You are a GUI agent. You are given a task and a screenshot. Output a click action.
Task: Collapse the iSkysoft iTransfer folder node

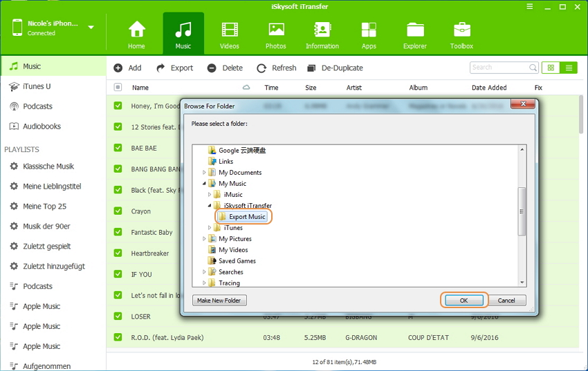pyautogui.click(x=209, y=205)
